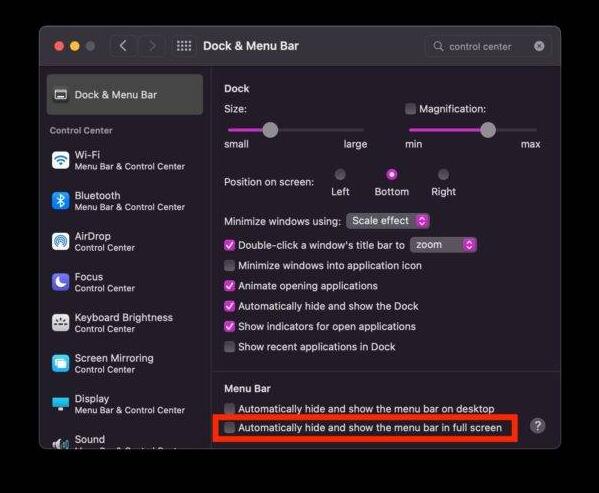
Task: Open the Scale effect dropdown
Action: point(388,221)
